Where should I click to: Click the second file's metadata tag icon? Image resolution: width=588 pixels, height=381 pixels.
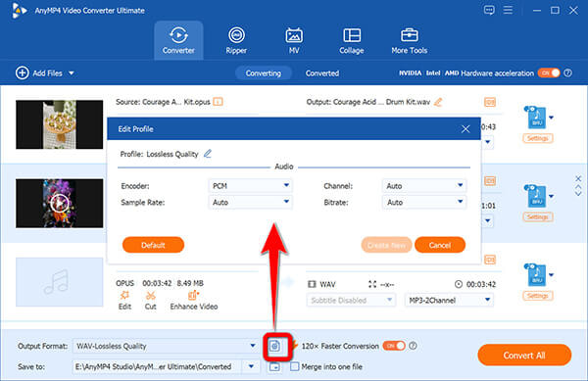(490, 181)
